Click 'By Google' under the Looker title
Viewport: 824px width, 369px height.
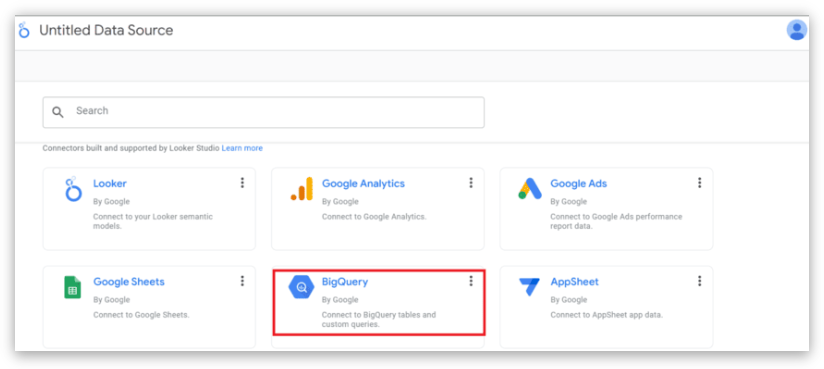tap(111, 201)
